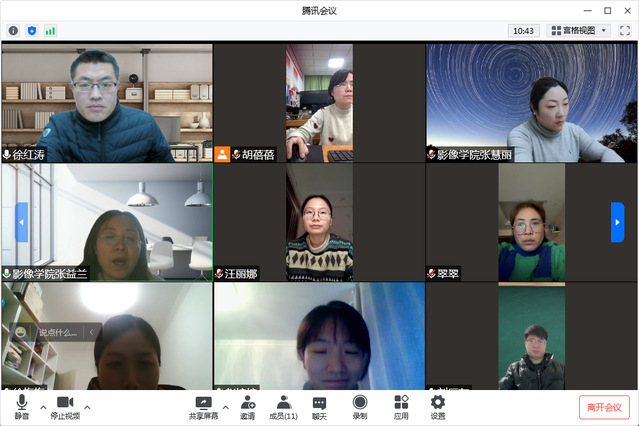Leave the meeting
The width and height of the screenshot is (639, 426).
[604, 407]
